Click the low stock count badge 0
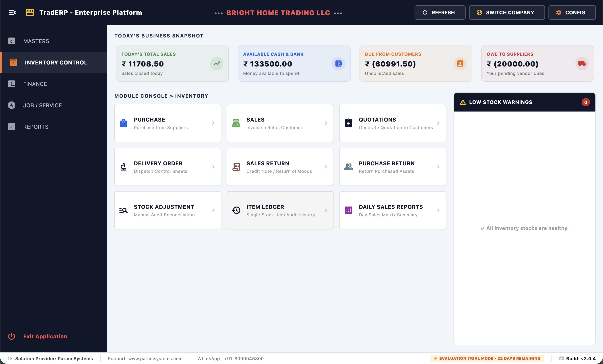The height and width of the screenshot is (364, 603). click(586, 102)
